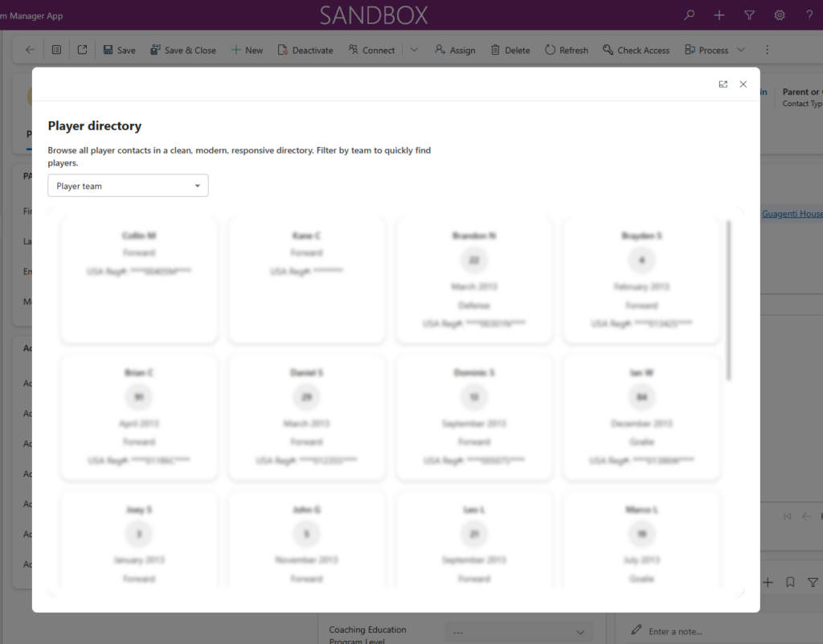Go to previous page arrow in subgrid
Viewport: 823px width, 644px height.
tap(807, 516)
